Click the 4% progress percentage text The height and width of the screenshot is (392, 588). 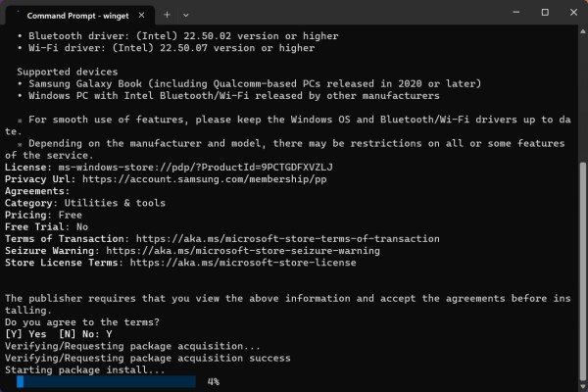tap(213, 381)
